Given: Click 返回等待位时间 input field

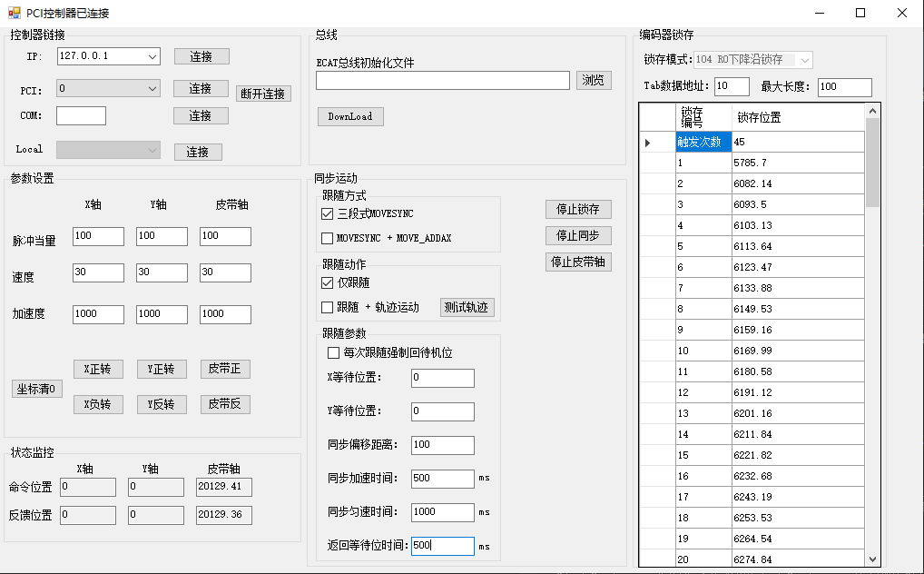Looking at the screenshot, I should [x=443, y=546].
